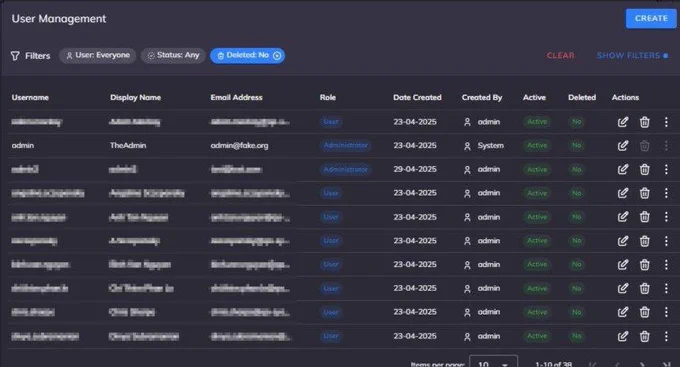680x367 pixels.
Task: Open more options for the 29-04-2025 user
Action: 666,170
